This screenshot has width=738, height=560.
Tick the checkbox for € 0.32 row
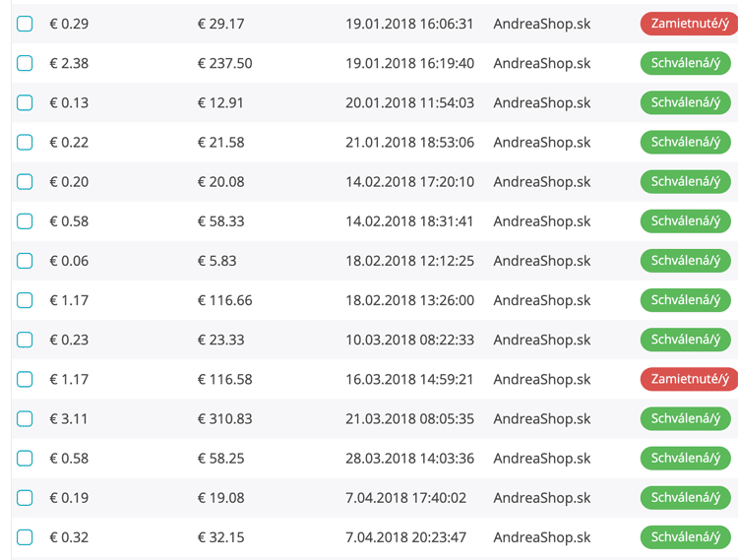tap(25, 537)
